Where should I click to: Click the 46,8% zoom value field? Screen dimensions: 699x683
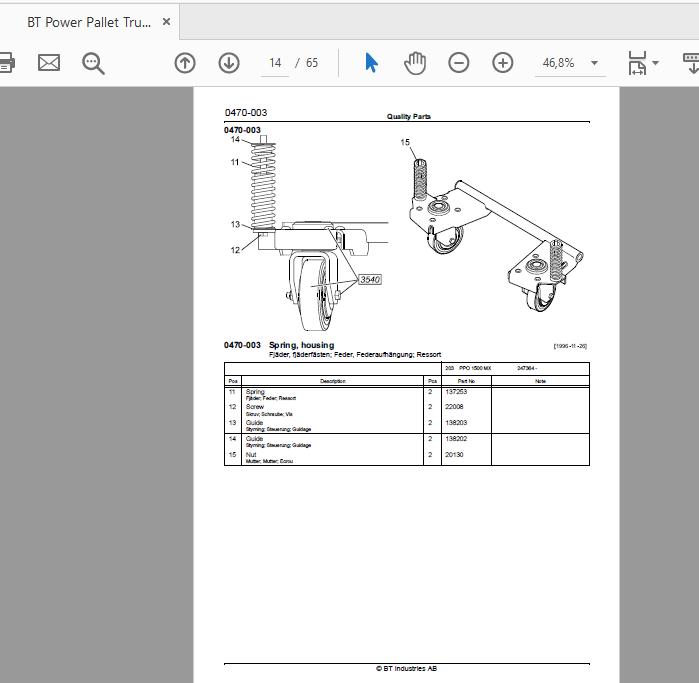tap(559, 63)
